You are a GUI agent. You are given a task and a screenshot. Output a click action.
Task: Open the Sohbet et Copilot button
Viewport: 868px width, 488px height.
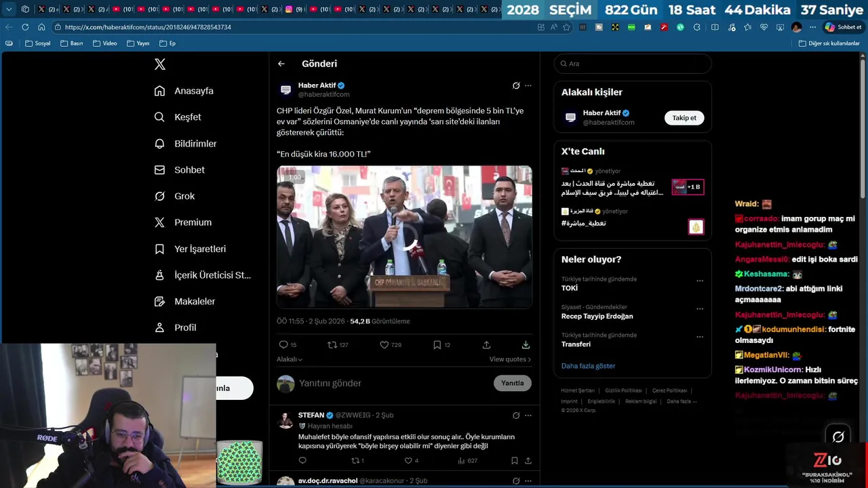click(x=843, y=27)
